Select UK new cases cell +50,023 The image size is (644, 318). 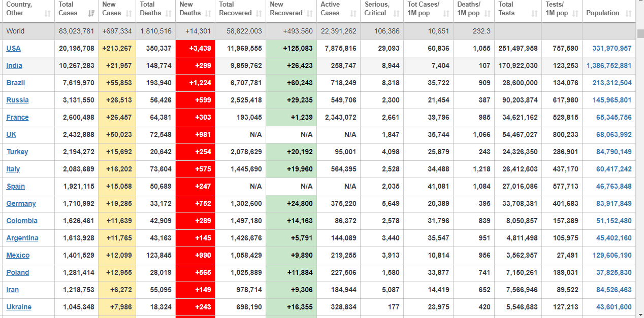(x=117, y=134)
